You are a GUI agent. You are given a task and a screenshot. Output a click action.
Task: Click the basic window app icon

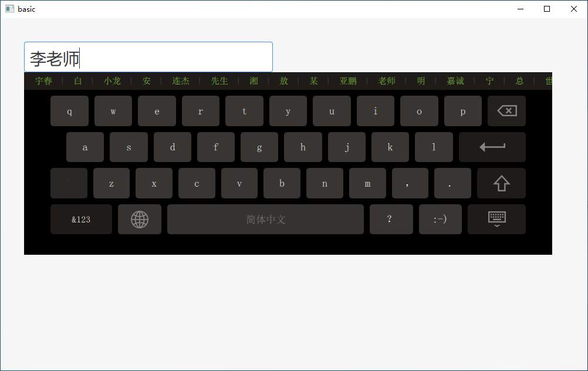[x=10, y=9]
